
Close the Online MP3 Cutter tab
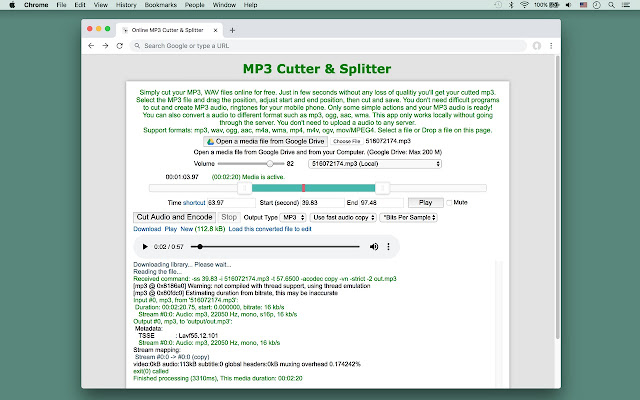click(x=216, y=30)
